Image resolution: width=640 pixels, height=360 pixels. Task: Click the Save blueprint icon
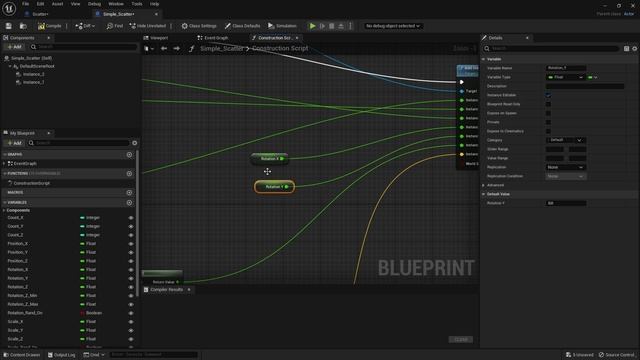click(x=9, y=26)
